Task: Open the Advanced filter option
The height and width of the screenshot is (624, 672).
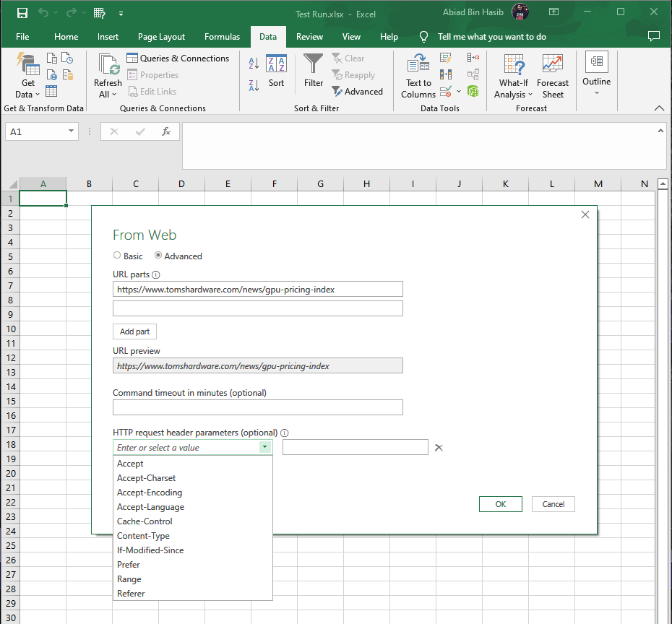Action: coord(358,92)
